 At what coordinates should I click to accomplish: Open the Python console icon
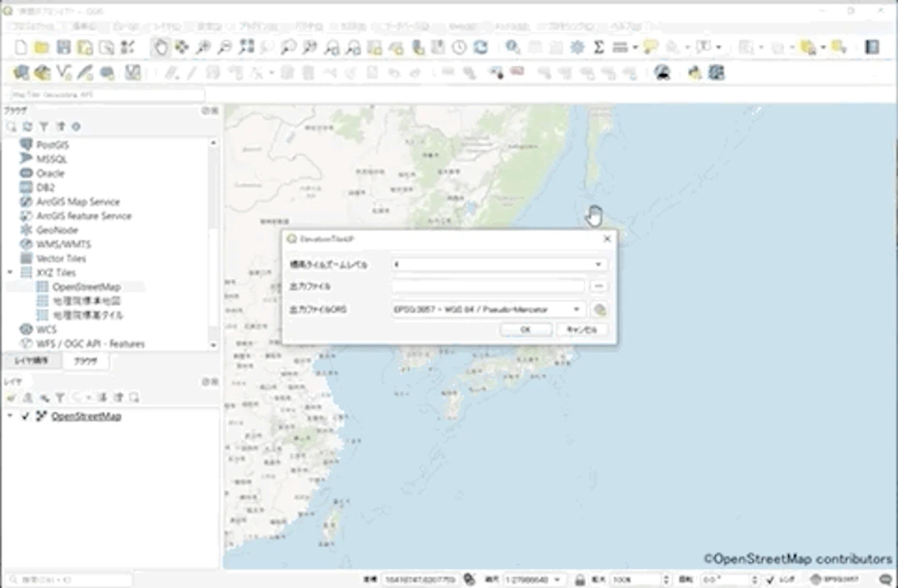coord(694,73)
